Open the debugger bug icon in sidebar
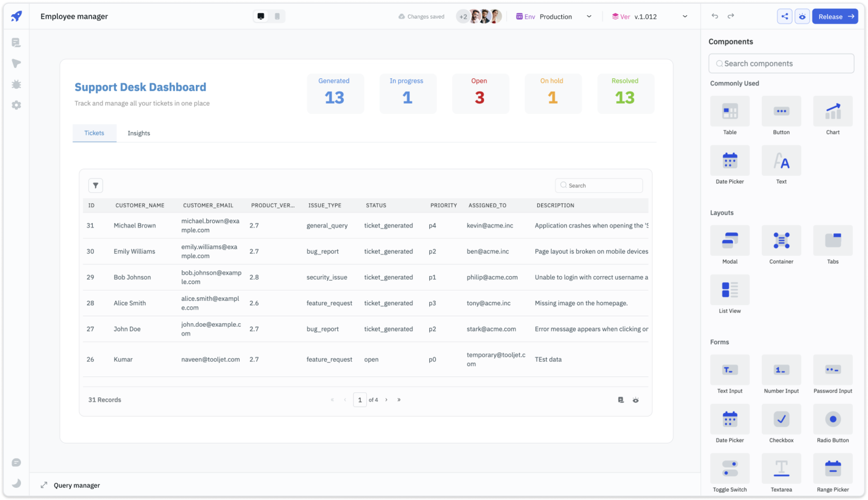Image resolution: width=868 pixels, height=500 pixels. [x=16, y=84]
